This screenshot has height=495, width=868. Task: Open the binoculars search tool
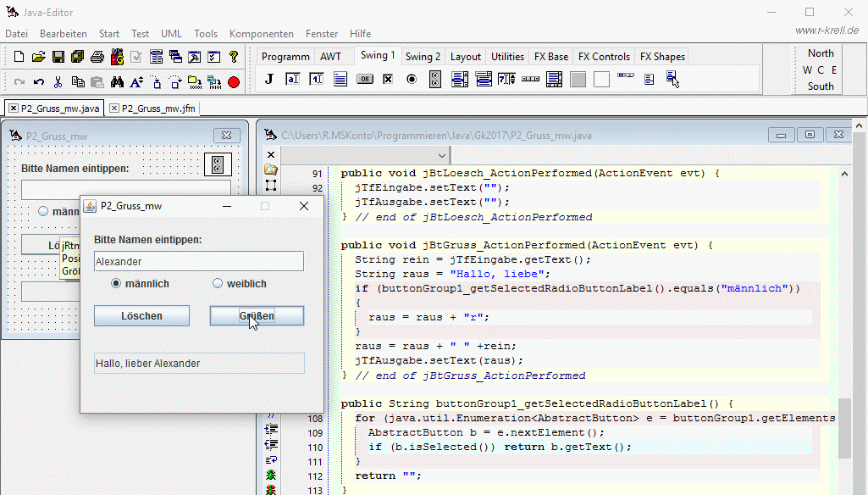pyautogui.click(x=117, y=82)
